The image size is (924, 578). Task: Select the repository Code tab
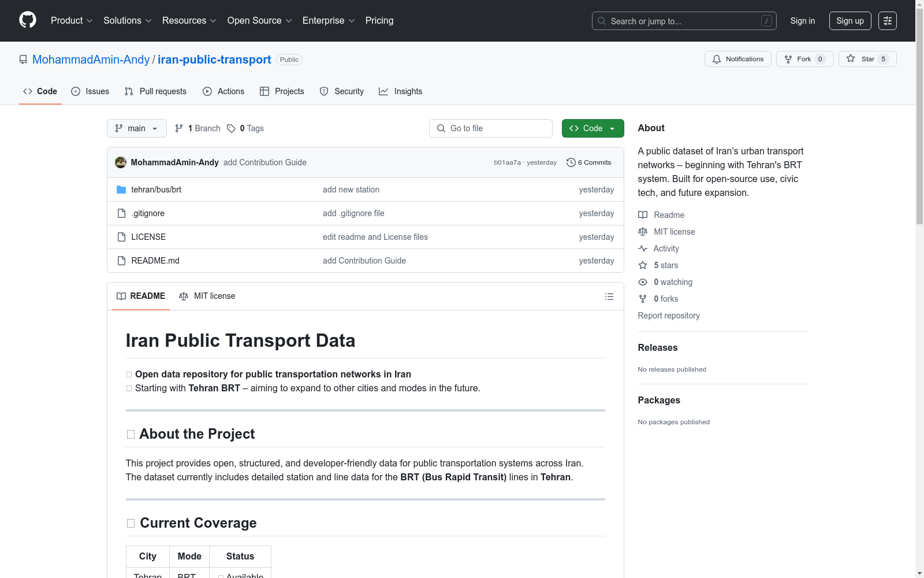pyautogui.click(x=40, y=91)
